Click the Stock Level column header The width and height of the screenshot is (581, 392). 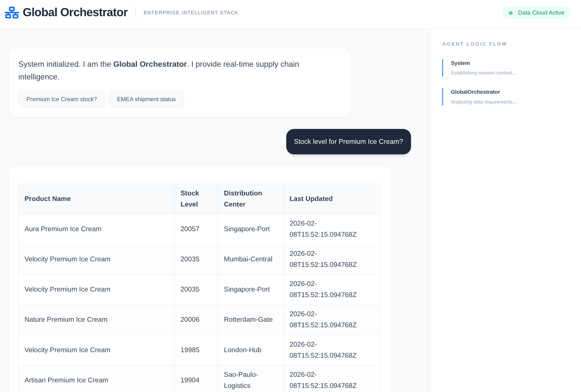click(x=190, y=199)
